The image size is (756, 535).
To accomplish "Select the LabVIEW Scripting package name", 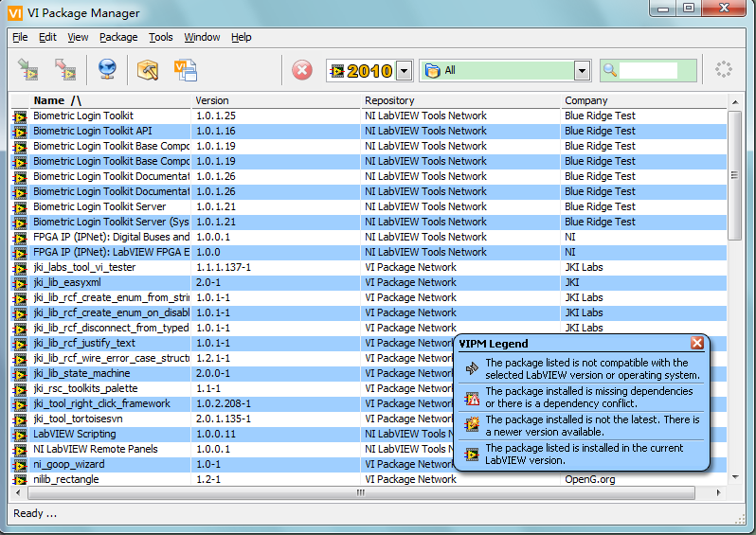I will click(x=75, y=435).
